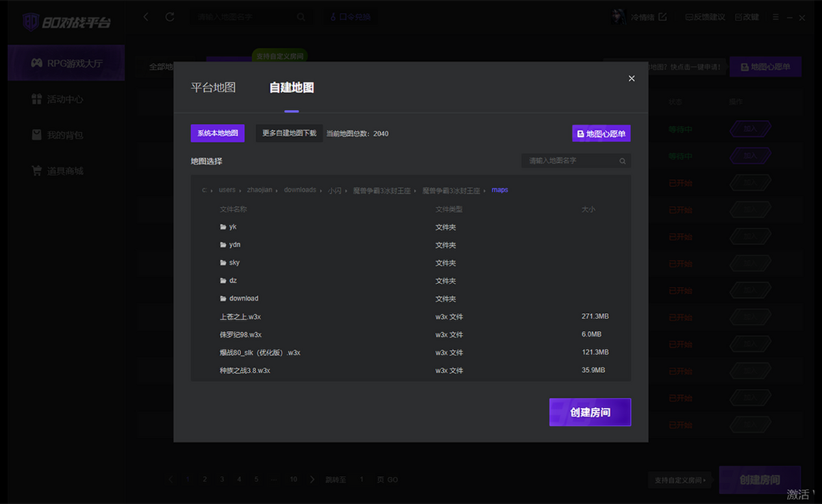
Task: Open 地图心愿单 inside the dialog
Action: pyautogui.click(x=601, y=134)
